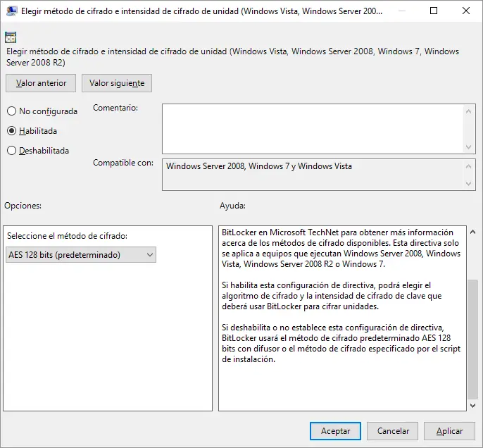Click the Valor anterior button
This screenshot has height=448, width=483.
[x=41, y=83]
